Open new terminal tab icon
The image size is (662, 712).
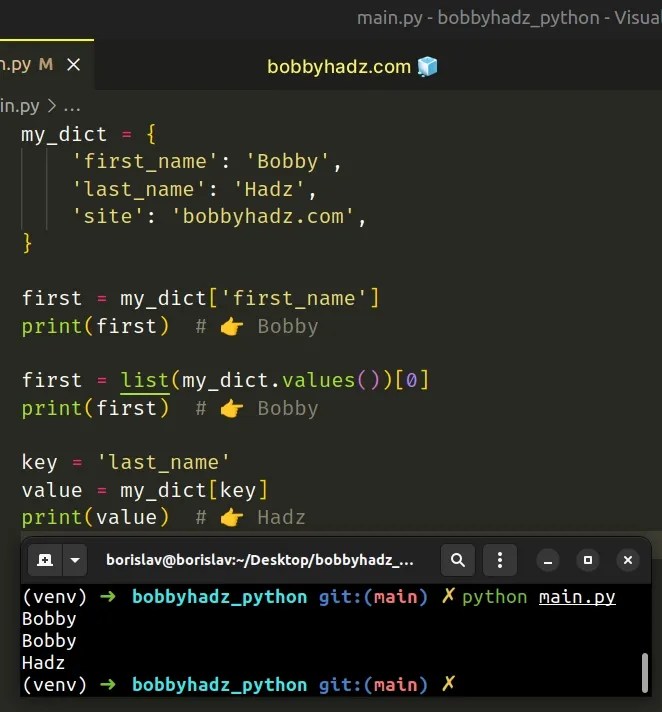click(x=45, y=560)
